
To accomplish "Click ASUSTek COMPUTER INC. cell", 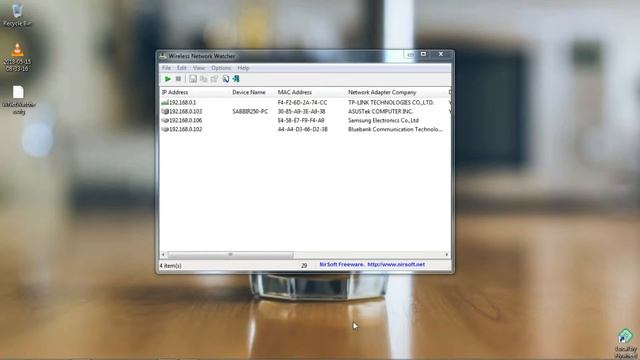I will coord(380,111).
